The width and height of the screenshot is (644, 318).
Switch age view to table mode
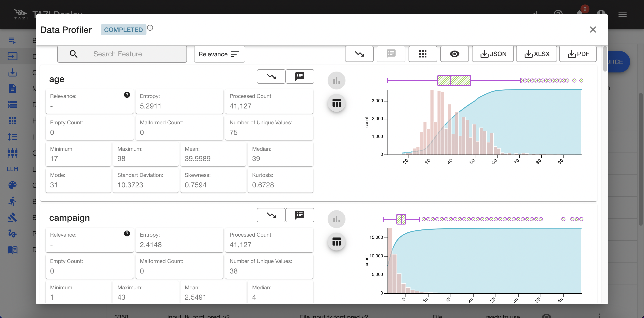point(337,103)
